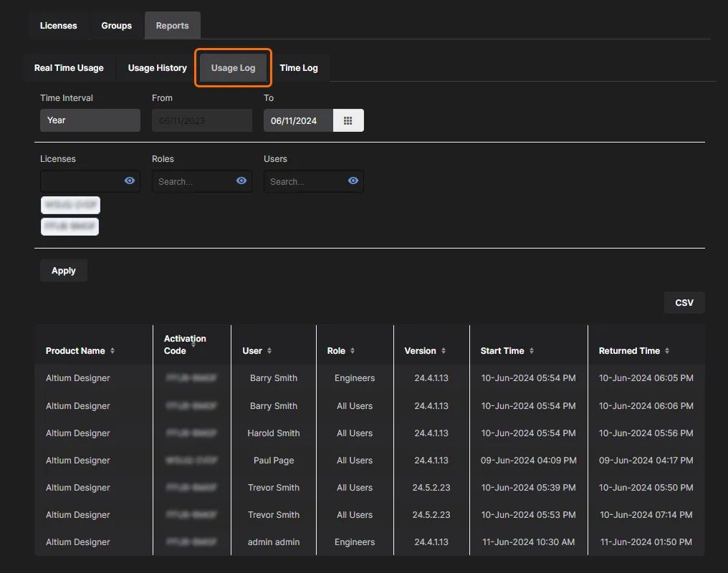
Task: Click returned time 09-Jun-2024 04:17 PM
Action: point(646,461)
